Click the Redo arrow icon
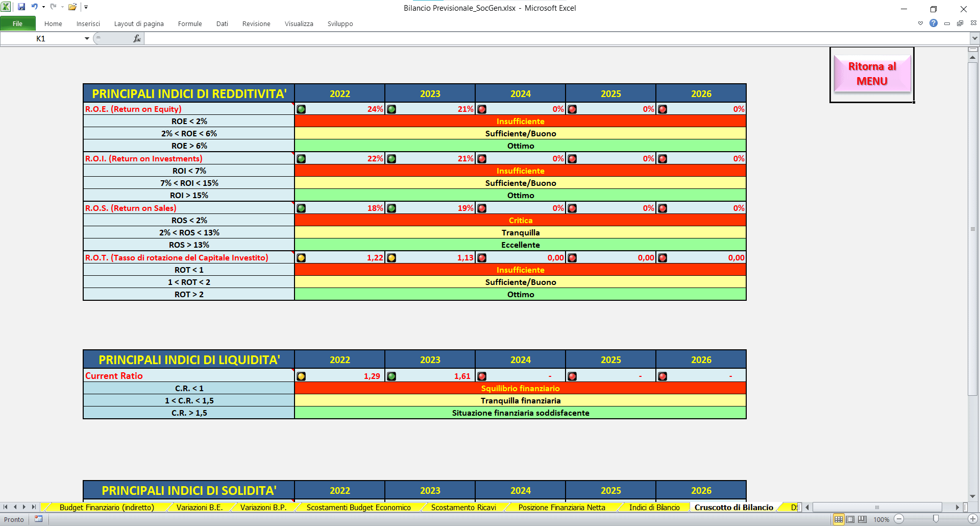 tap(53, 7)
